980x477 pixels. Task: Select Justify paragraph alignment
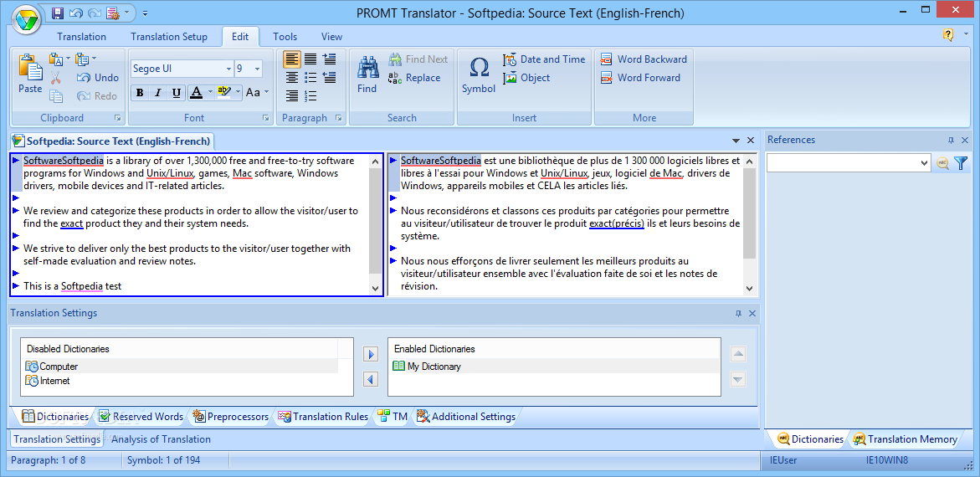[310, 59]
